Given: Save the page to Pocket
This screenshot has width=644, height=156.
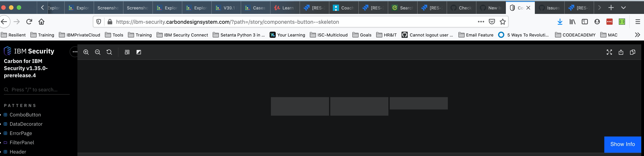Looking at the screenshot, I should tap(492, 22).
